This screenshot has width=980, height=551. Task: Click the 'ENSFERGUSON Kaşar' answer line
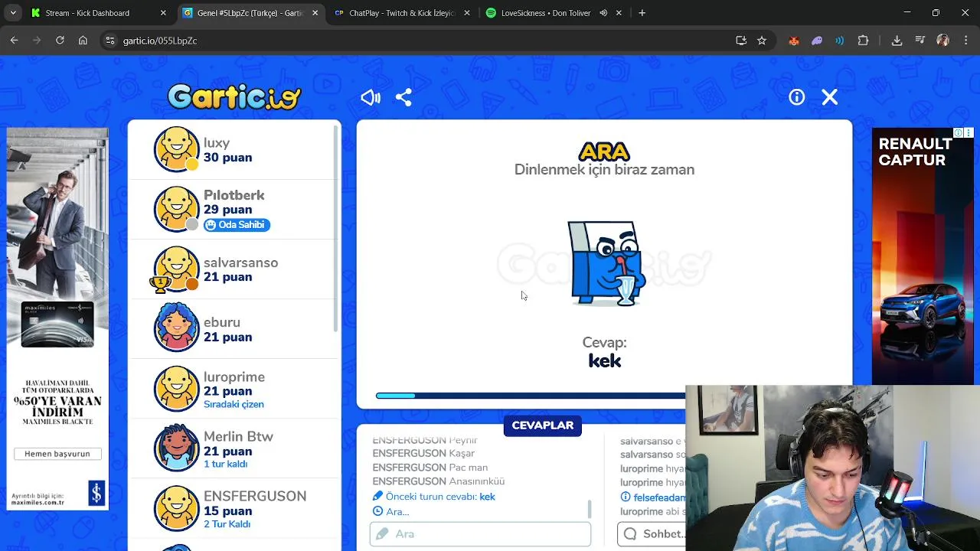point(423,454)
